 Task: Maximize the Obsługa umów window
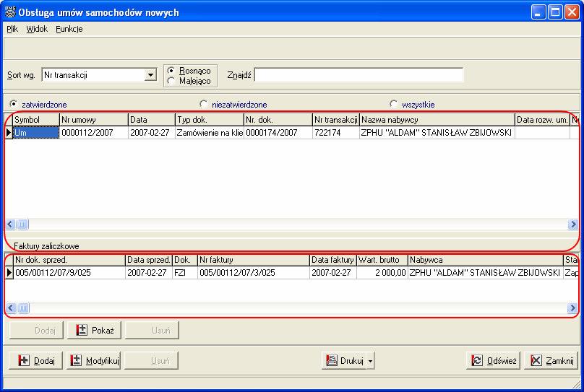point(555,12)
